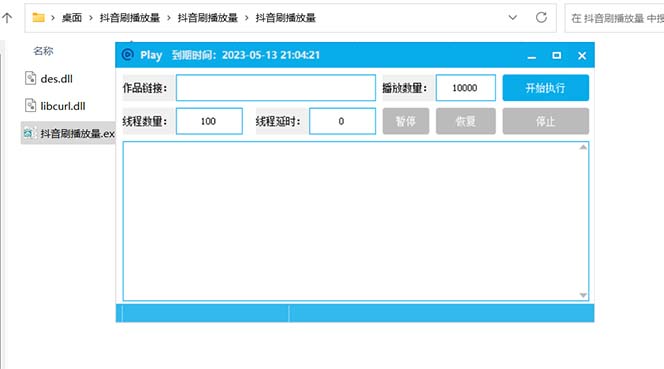Select the libcurl.dll file icon

(x=30, y=105)
